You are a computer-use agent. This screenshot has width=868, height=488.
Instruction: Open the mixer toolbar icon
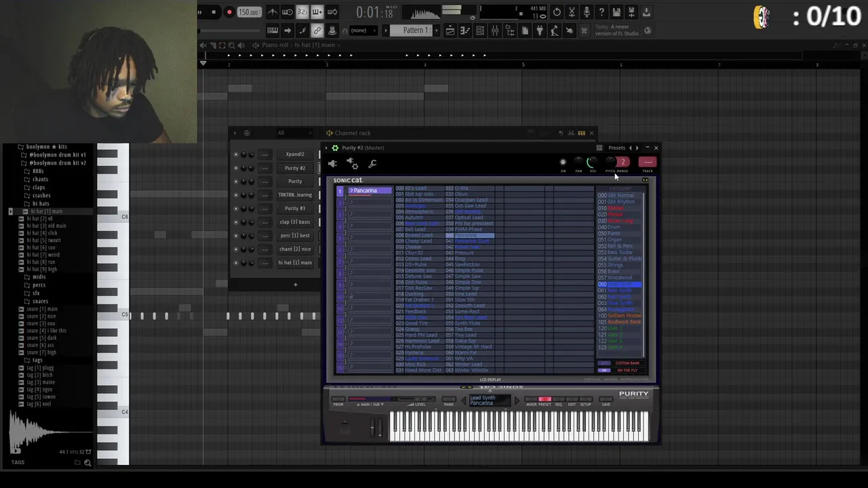coord(495,30)
